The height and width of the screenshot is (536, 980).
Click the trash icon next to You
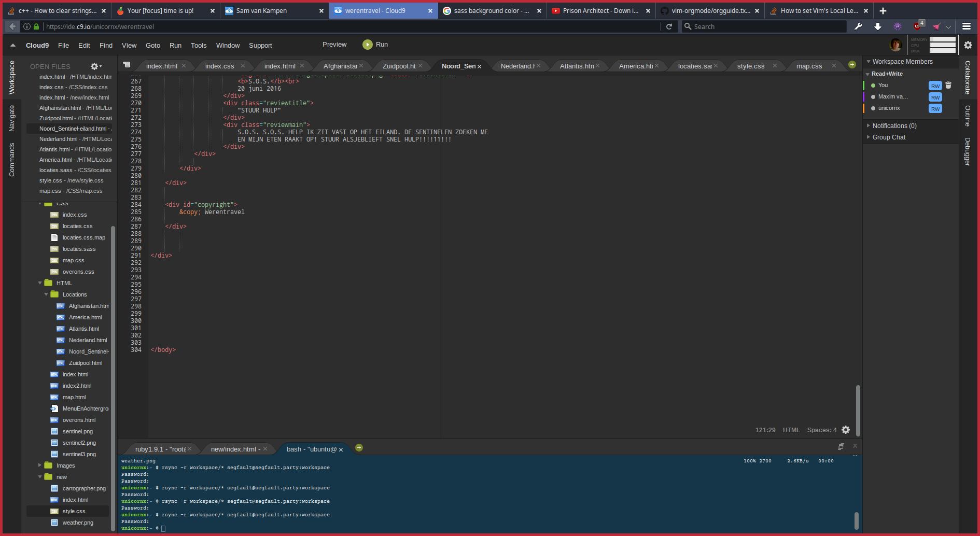point(948,86)
